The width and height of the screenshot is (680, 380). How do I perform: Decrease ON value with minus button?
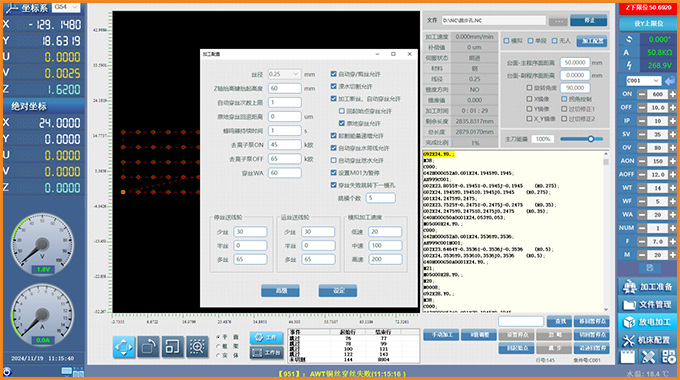click(641, 94)
